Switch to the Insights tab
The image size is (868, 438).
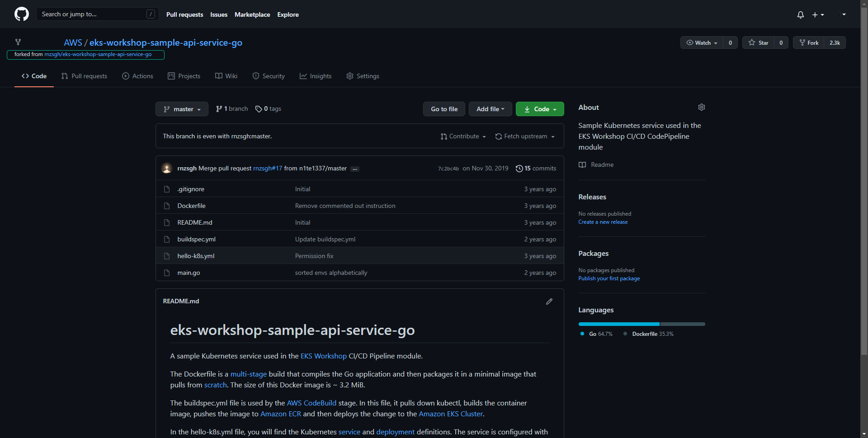[316, 76]
